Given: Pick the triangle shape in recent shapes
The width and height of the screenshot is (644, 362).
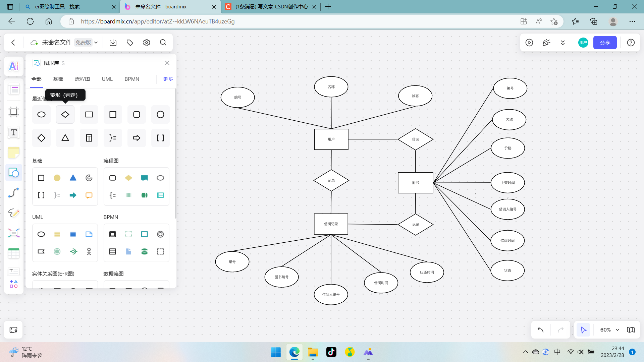Looking at the screenshot, I should (x=65, y=138).
